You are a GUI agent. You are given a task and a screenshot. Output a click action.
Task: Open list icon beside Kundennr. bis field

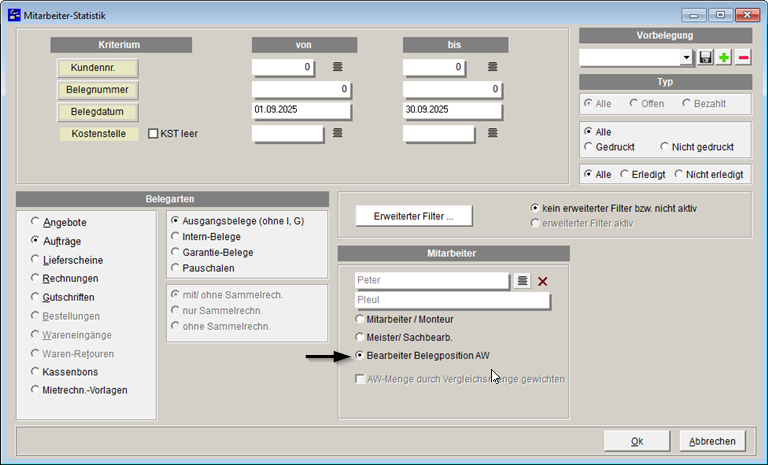(493, 67)
